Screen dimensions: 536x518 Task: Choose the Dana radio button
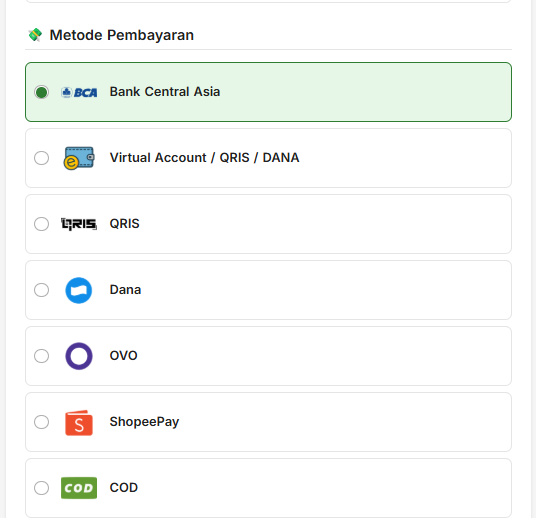click(x=41, y=290)
